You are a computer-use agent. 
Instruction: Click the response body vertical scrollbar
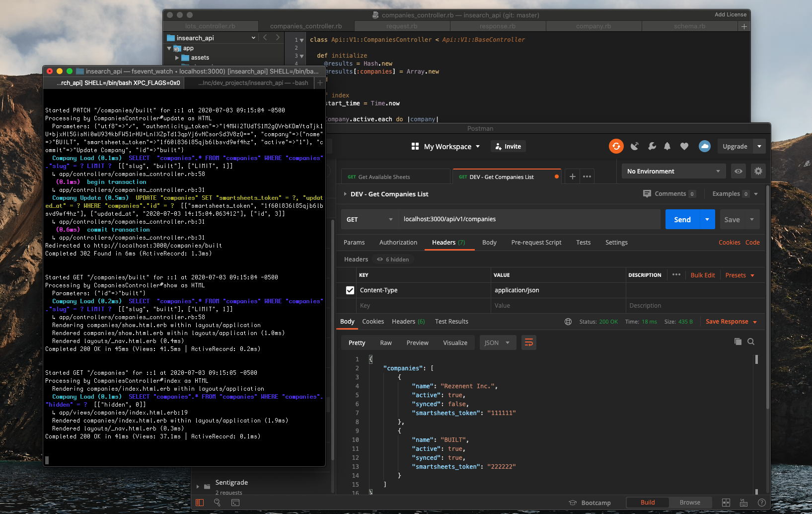coord(756,359)
